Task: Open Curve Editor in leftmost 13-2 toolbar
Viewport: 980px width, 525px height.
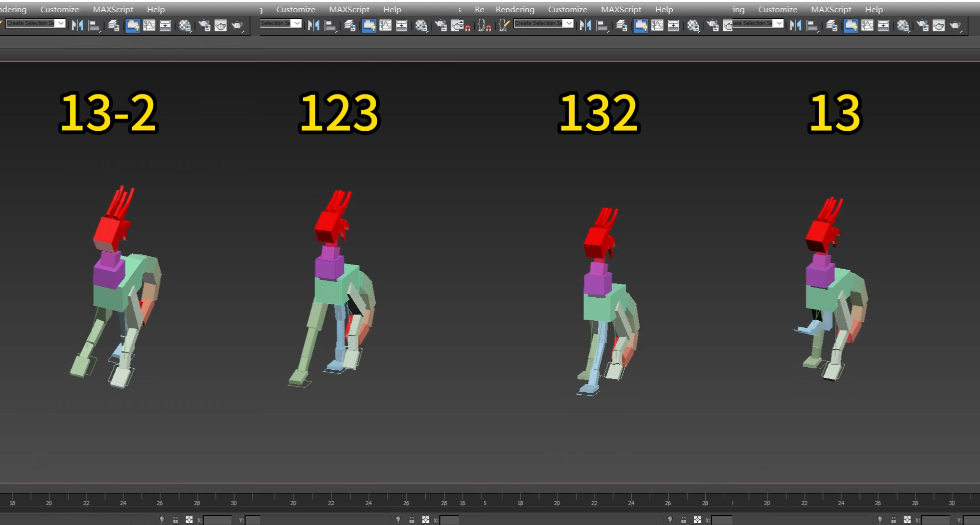Action: click(x=149, y=25)
